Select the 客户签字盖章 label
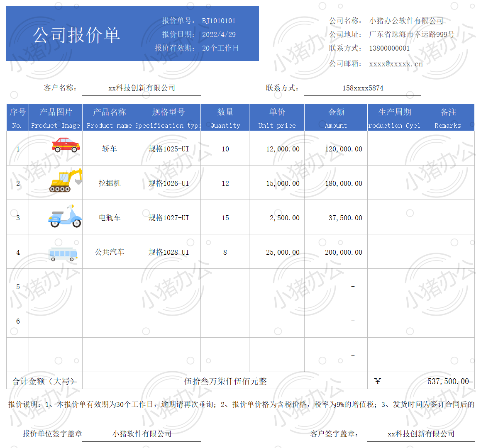 pyautogui.click(x=334, y=433)
